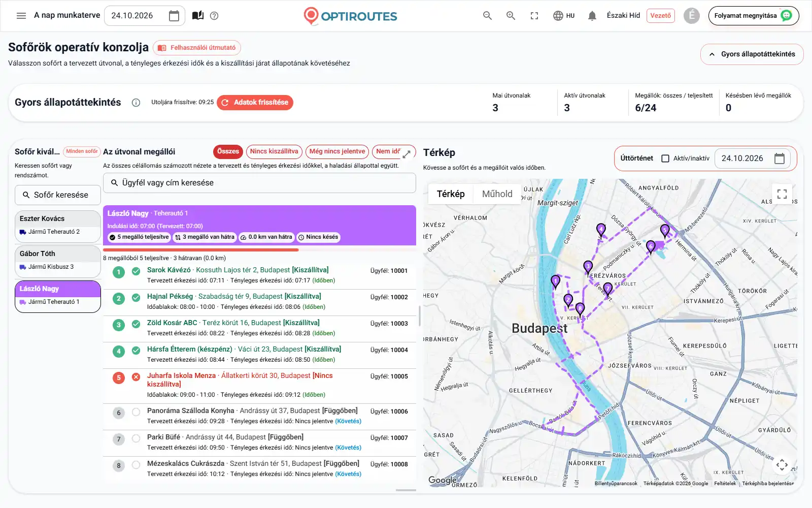Toggle status circle for Parki Büfé
Viewport: 812px width, 508px height.
136,438
